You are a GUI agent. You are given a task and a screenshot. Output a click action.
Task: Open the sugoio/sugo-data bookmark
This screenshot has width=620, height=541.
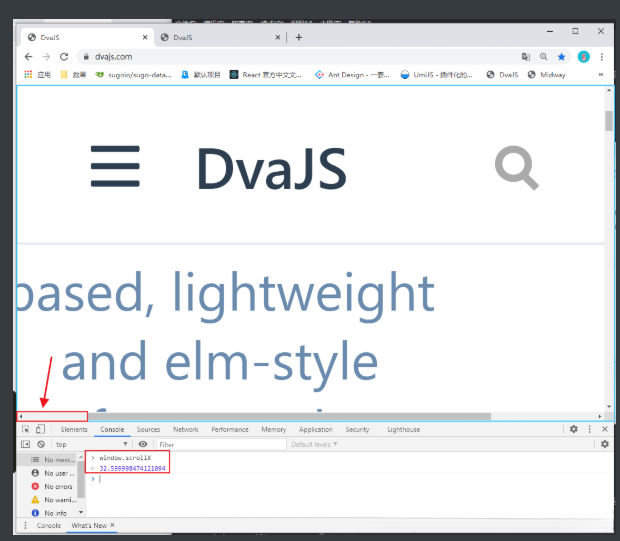(133, 74)
